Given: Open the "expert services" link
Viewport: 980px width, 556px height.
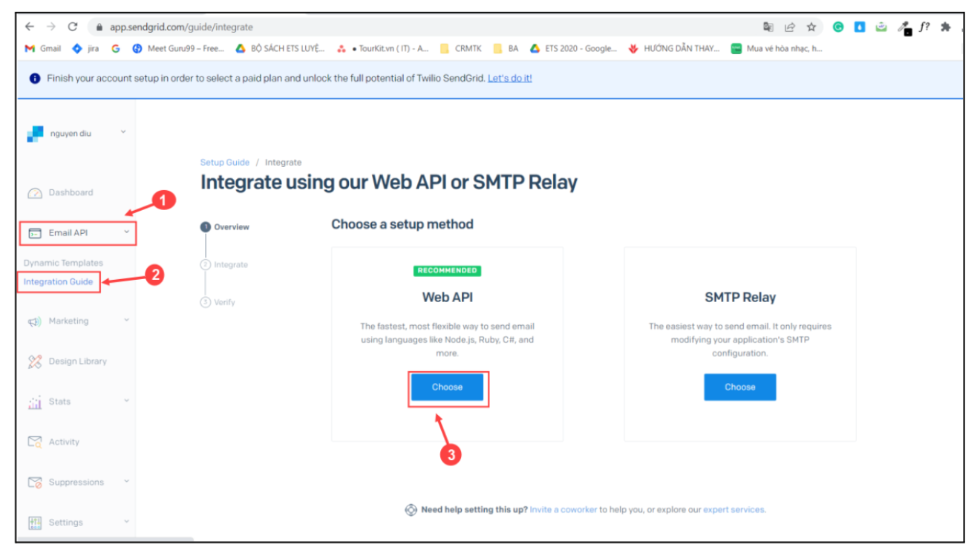Looking at the screenshot, I should coord(734,510).
